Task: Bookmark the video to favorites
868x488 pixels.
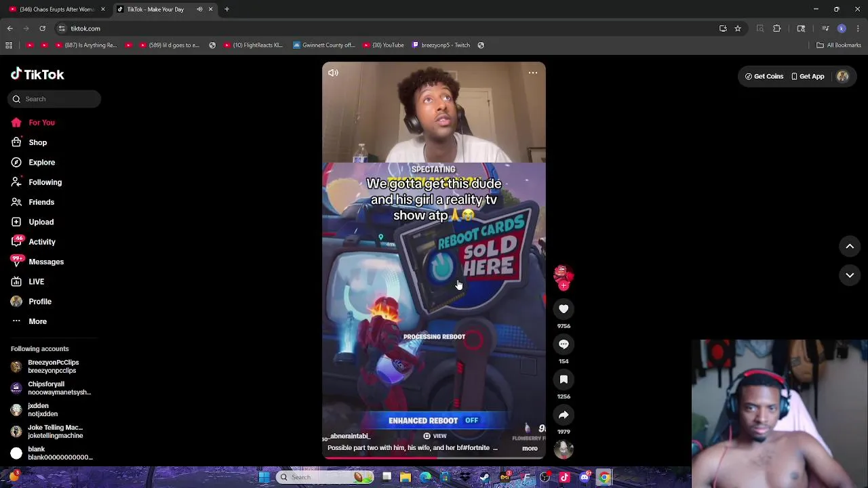Action: pos(564,380)
